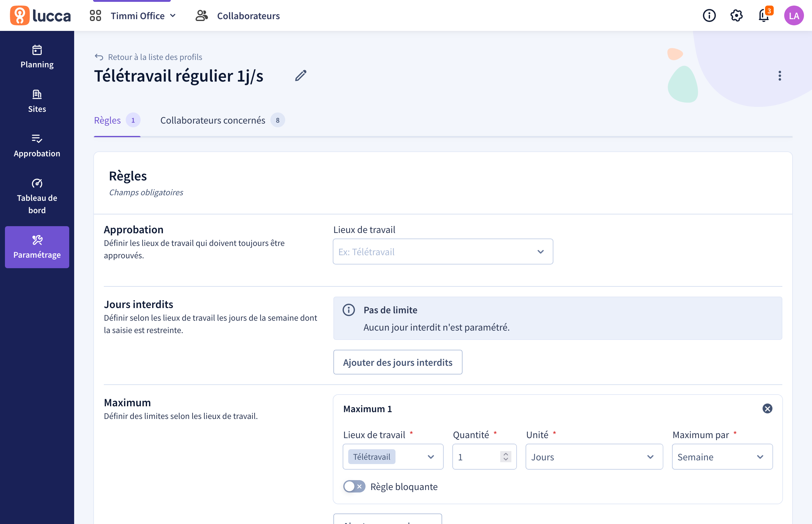Open the three-dot more options menu
This screenshot has width=812, height=524.
point(780,75)
